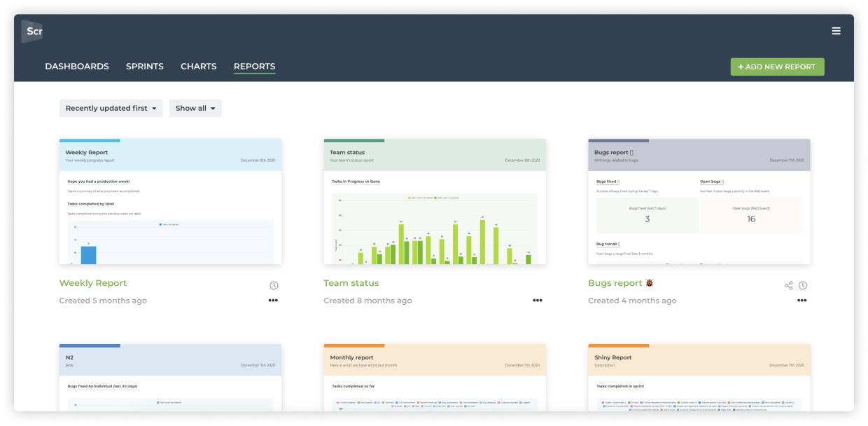
Task: Click the Scr app logo icon
Action: click(x=32, y=32)
